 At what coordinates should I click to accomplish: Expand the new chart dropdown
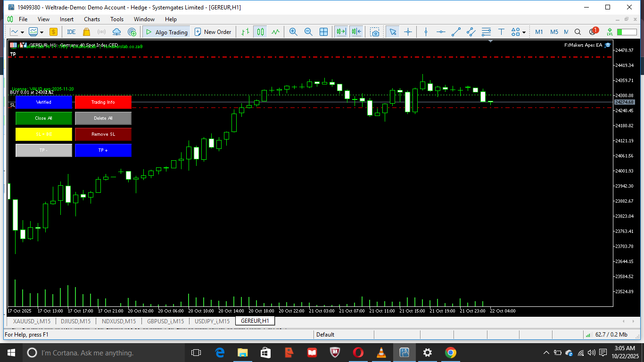click(x=21, y=32)
